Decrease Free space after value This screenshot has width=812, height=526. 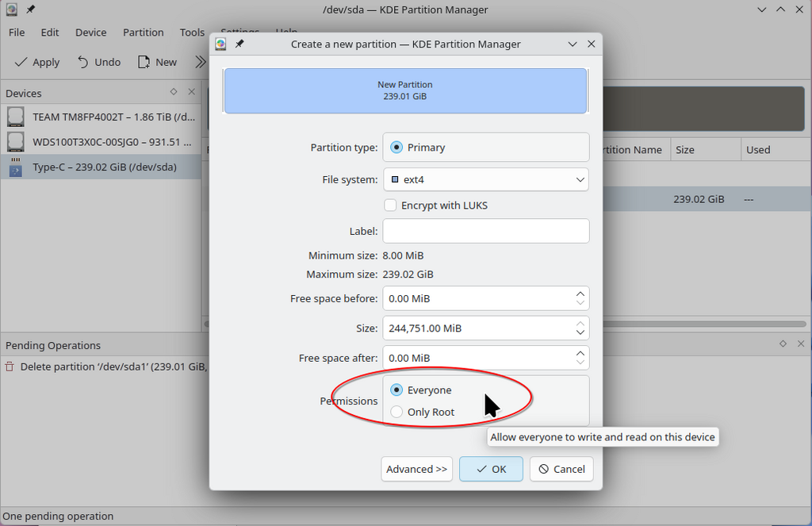pyautogui.click(x=580, y=363)
